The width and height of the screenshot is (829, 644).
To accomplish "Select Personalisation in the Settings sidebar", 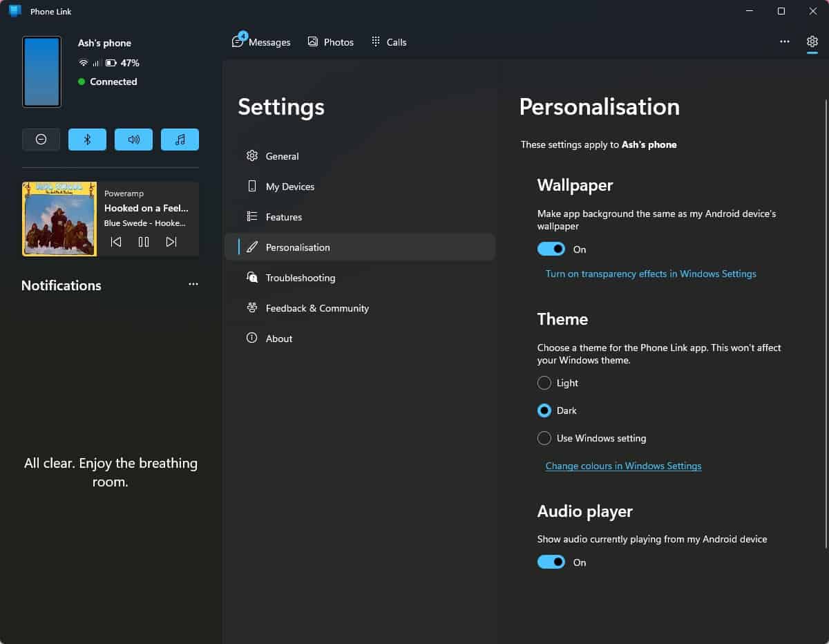I will pos(298,247).
